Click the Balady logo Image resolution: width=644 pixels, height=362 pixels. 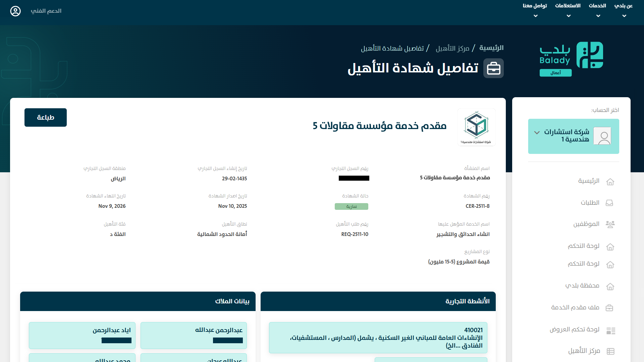pos(571,59)
